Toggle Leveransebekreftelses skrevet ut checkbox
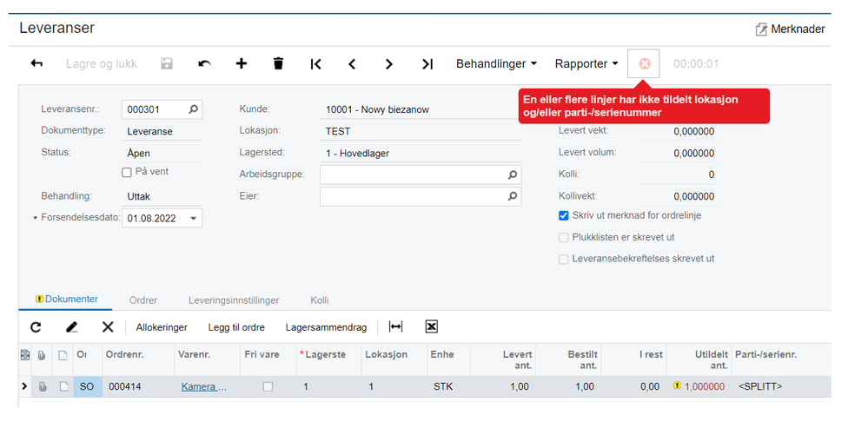Image resolution: width=868 pixels, height=428 pixels. (x=564, y=259)
